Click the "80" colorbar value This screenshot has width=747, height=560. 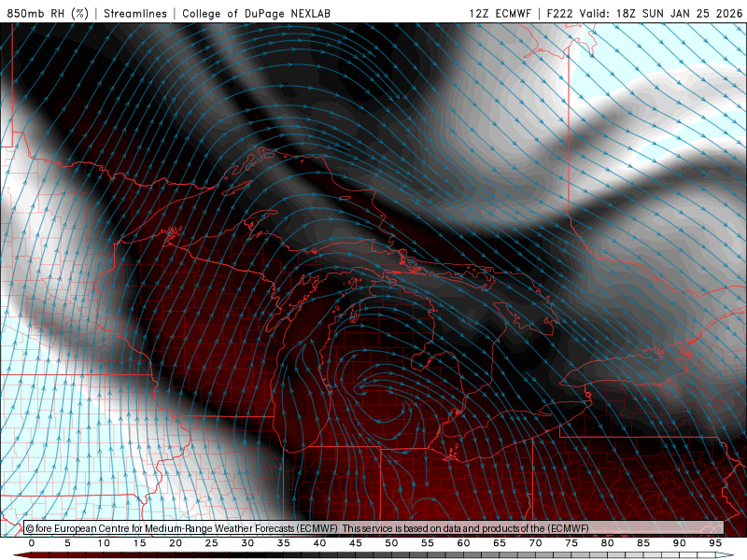click(x=608, y=543)
